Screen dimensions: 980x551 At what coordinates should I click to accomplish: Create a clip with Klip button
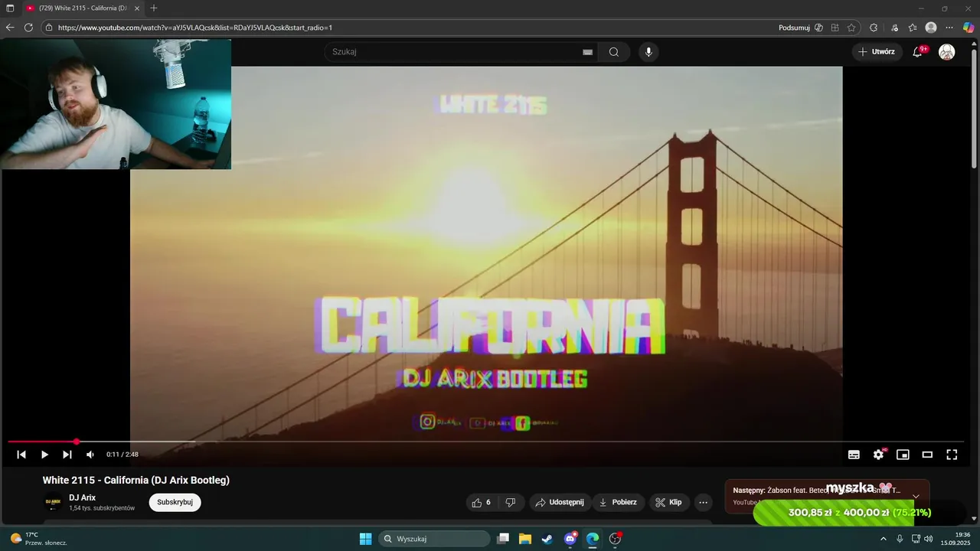[669, 502]
